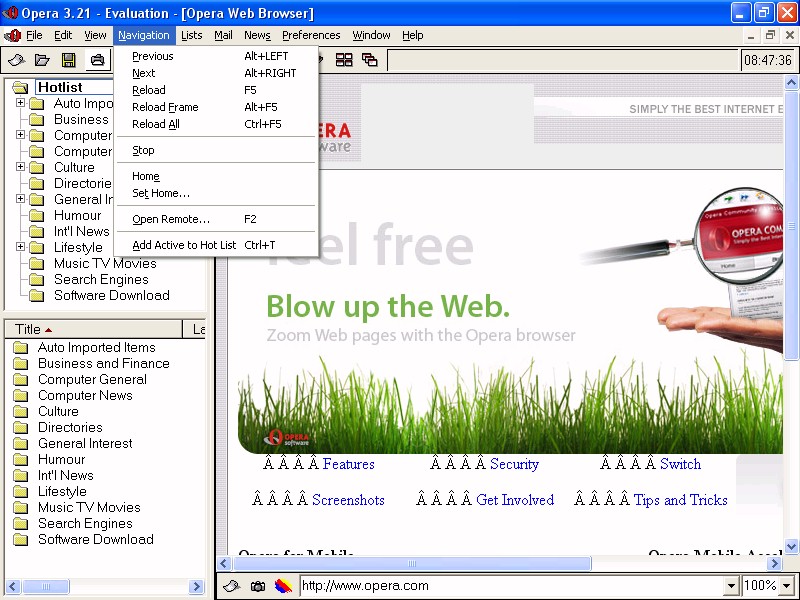Click the Business folder icon in Hotlist tree
The image size is (800, 600).
[x=36, y=119]
